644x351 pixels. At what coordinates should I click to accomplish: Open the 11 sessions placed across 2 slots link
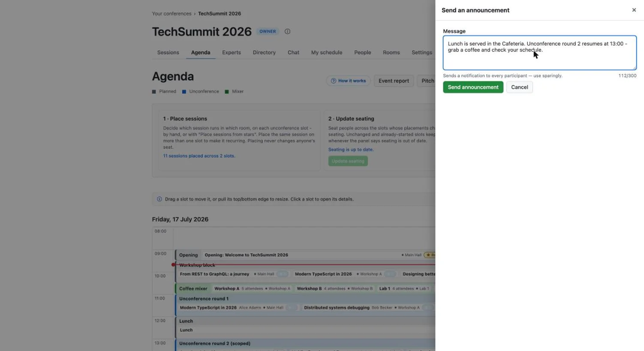tap(199, 156)
